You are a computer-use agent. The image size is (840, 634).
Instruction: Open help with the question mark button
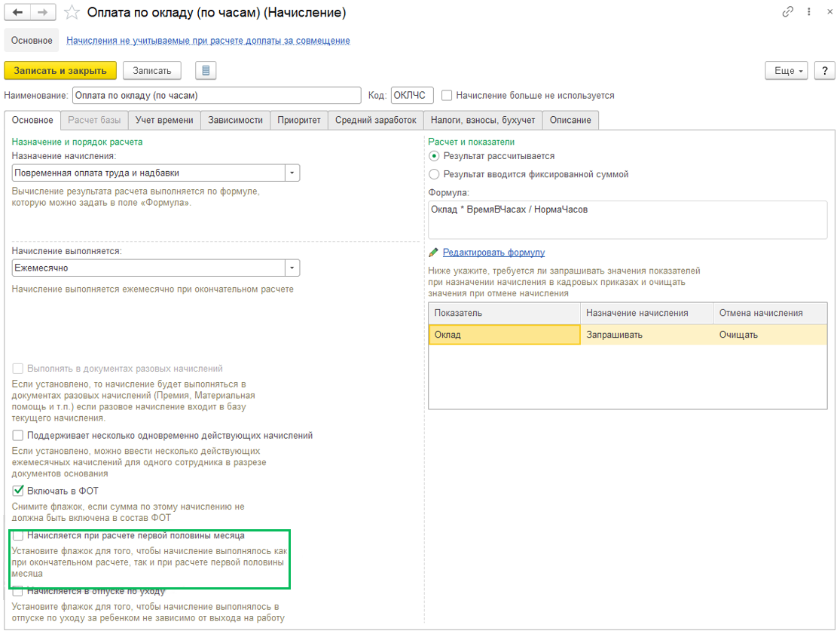click(825, 71)
